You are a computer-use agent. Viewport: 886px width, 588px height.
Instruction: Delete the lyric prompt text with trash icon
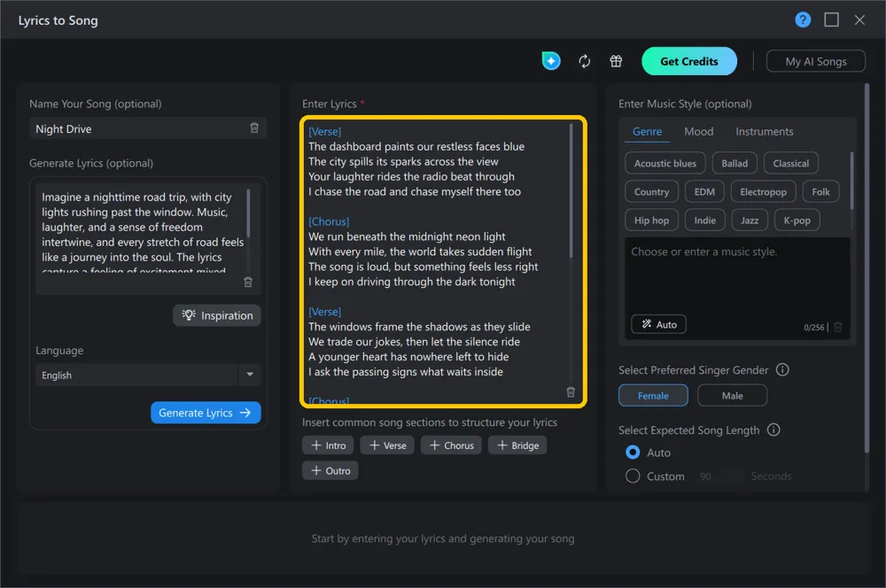click(247, 282)
